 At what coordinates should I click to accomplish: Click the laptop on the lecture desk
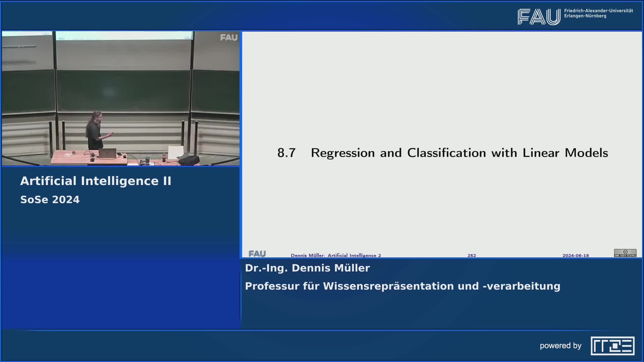(107, 154)
